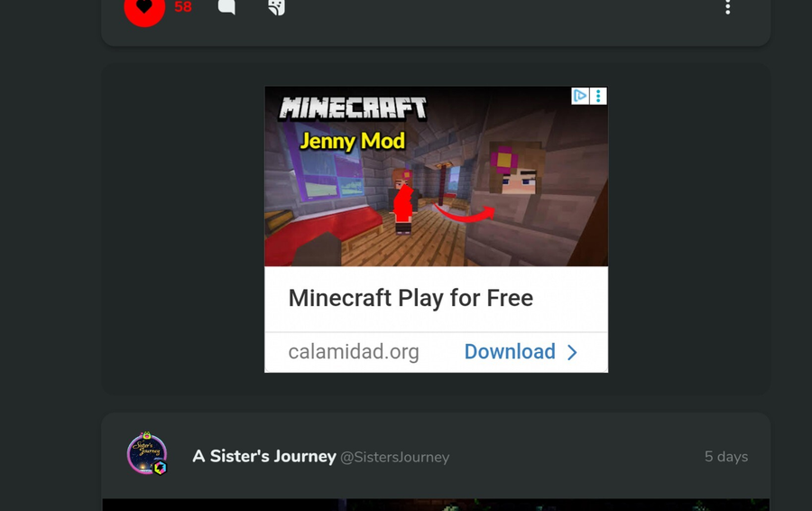Click the @SistersJourney handle
Screen dimensions: 812x511
[x=394, y=457]
